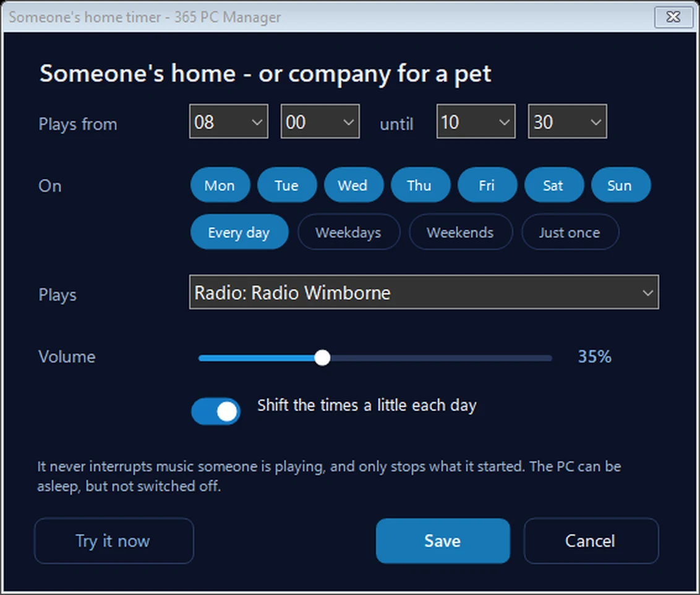The image size is (700, 595).
Task: Click the Plays from label
Action: [78, 124]
